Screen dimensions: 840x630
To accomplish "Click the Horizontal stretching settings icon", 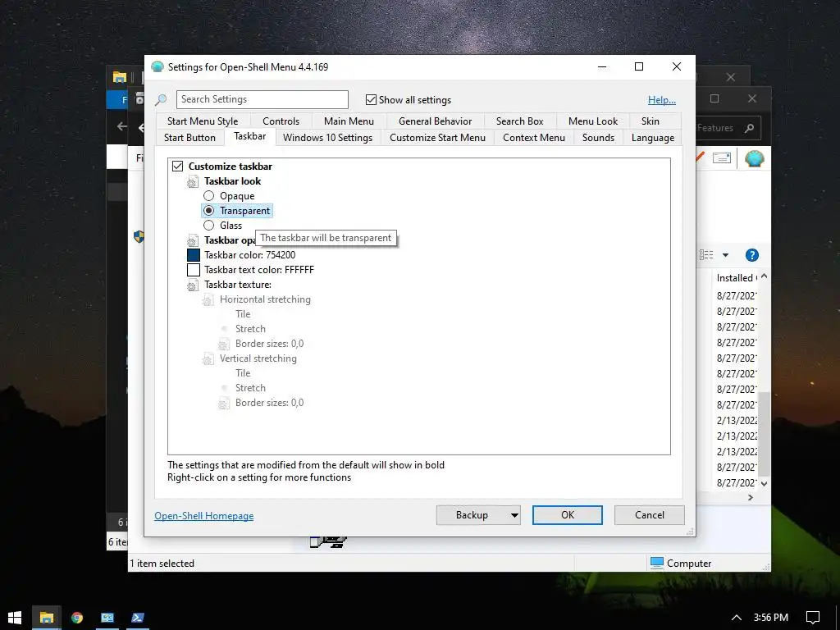I will pyautogui.click(x=208, y=300).
